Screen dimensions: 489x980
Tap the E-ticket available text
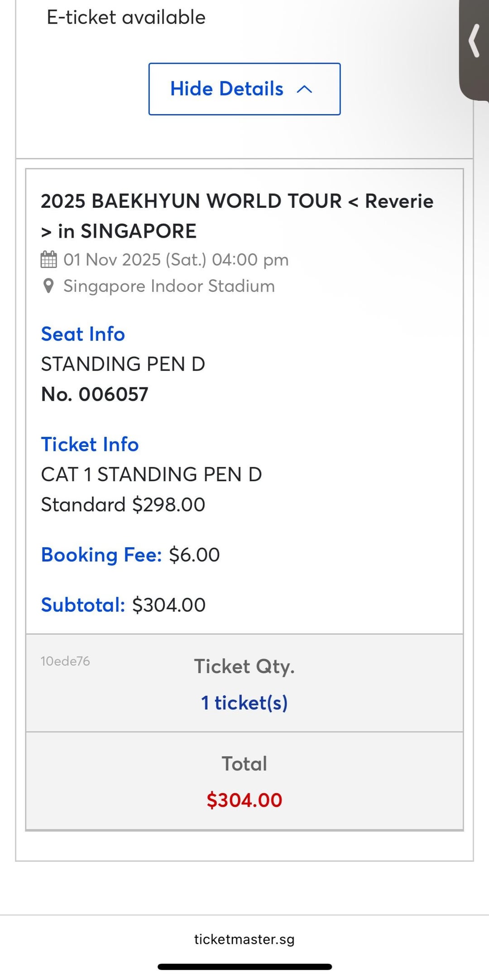coord(126,17)
